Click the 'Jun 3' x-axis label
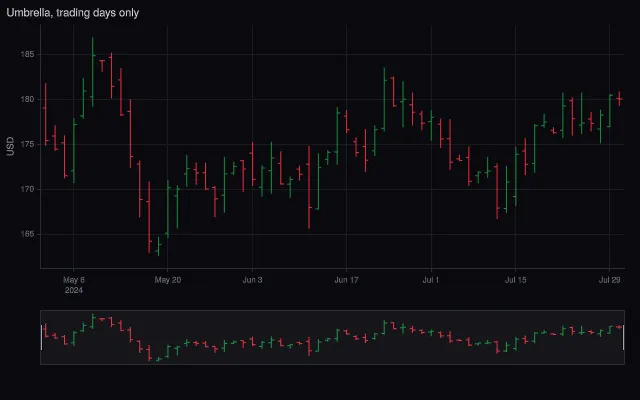Screen dimensions: 640x400 (x=252, y=280)
